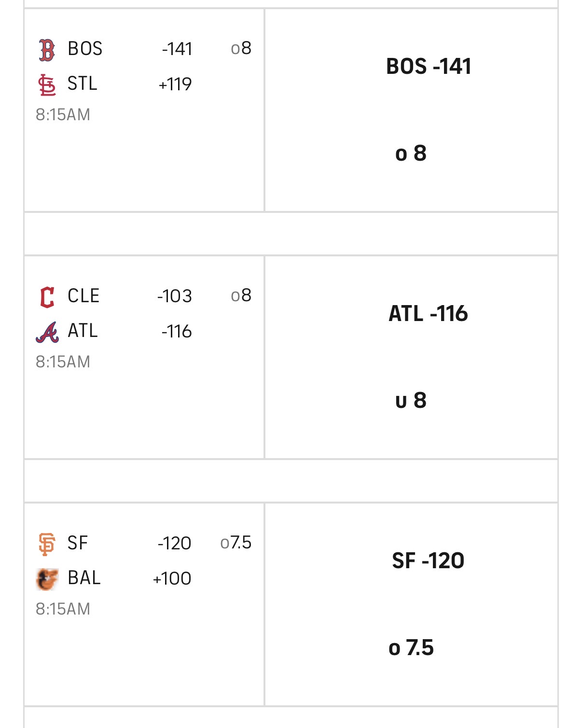Select STL moneyline odds +119
The height and width of the screenshot is (728, 582).
click(x=175, y=84)
